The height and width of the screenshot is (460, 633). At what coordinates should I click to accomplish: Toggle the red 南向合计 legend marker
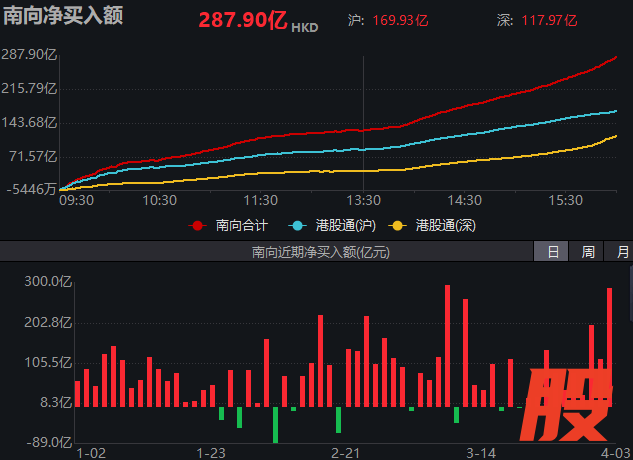point(198,225)
